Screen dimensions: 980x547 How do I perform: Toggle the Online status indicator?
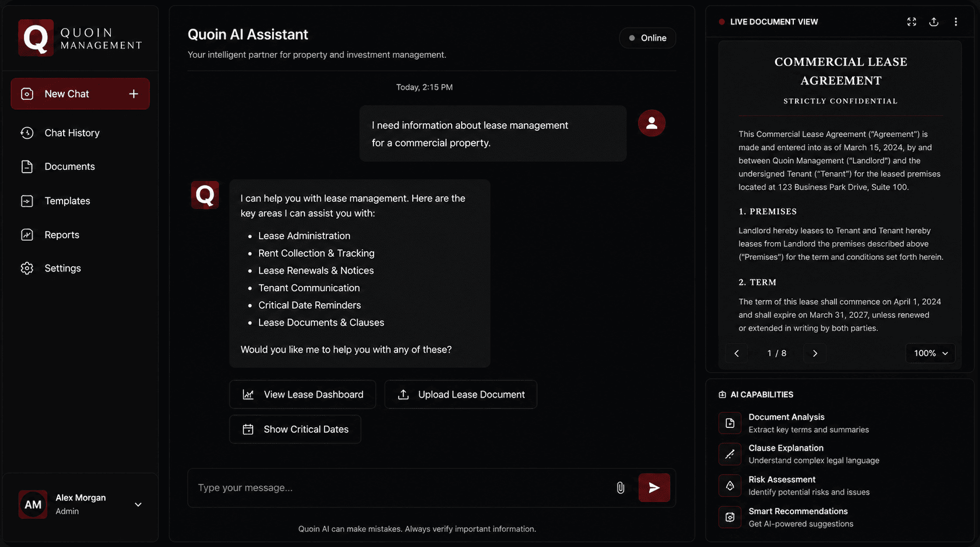[648, 38]
